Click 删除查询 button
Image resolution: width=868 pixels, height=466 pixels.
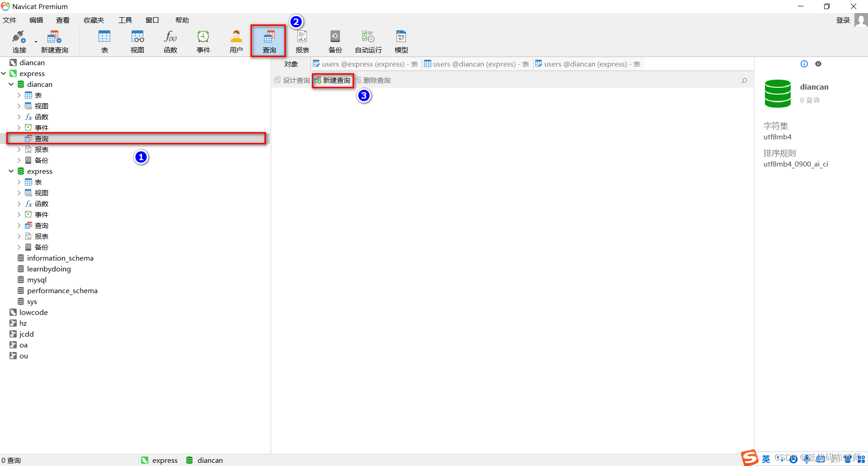tap(373, 81)
